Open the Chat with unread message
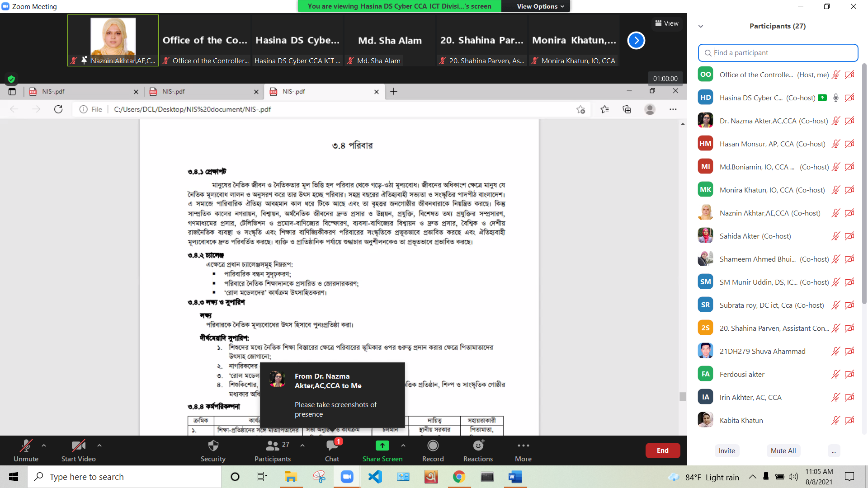 (x=332, y=450)
